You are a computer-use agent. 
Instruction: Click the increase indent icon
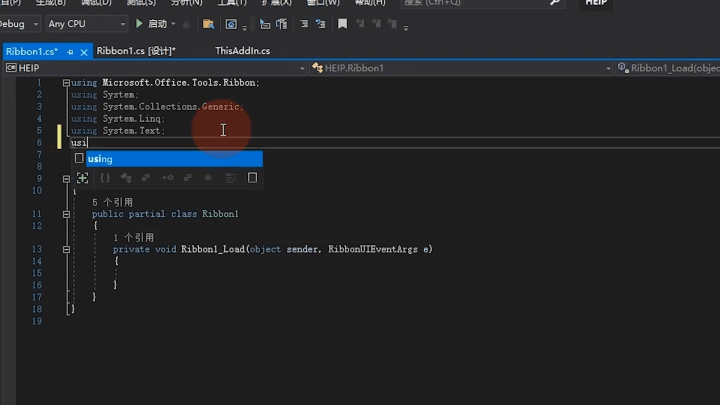pos(321,24)
